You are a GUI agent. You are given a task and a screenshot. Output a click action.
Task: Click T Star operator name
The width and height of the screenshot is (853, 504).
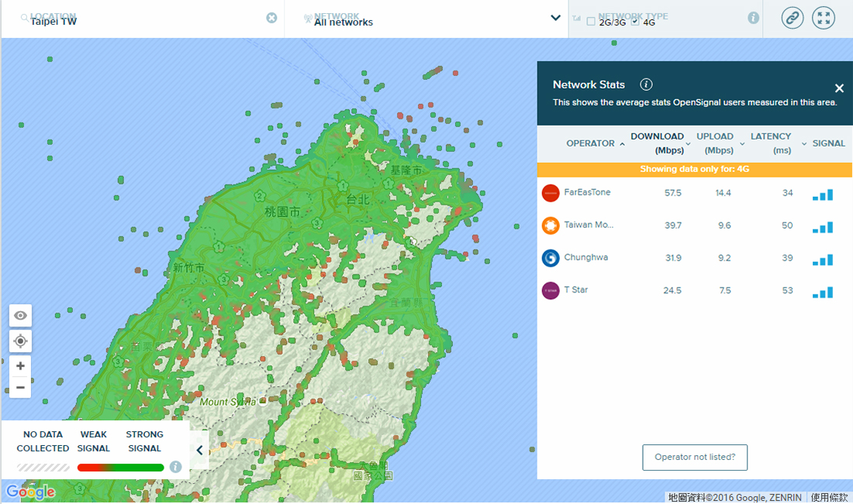[x=576, y=290]
